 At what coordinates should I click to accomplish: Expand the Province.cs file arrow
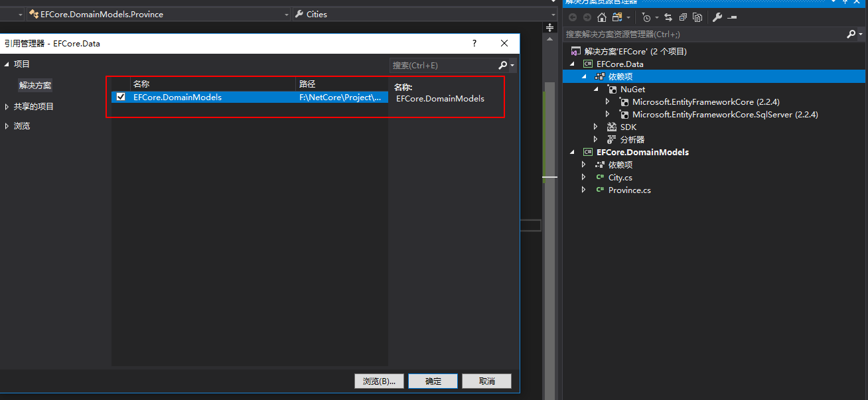coord(584,190)
